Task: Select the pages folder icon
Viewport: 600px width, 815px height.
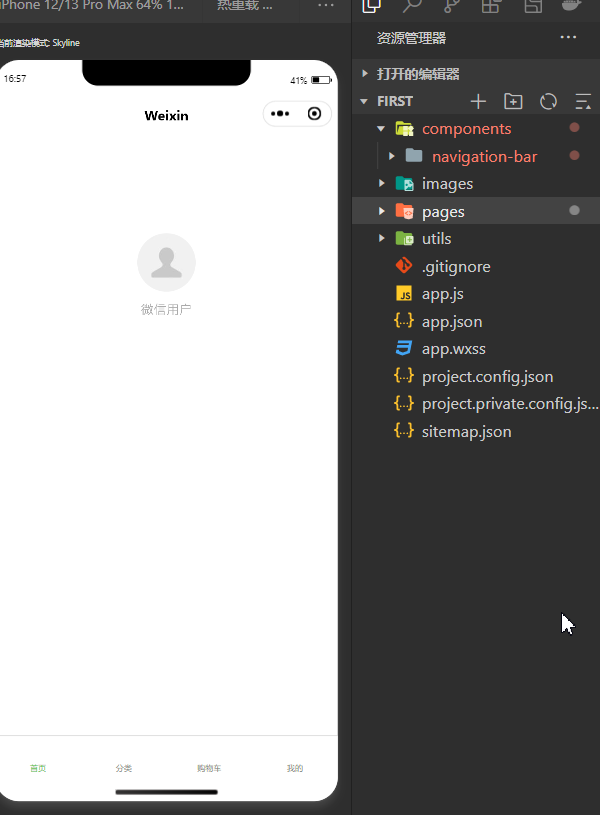Action: click(x=404, y=211)
